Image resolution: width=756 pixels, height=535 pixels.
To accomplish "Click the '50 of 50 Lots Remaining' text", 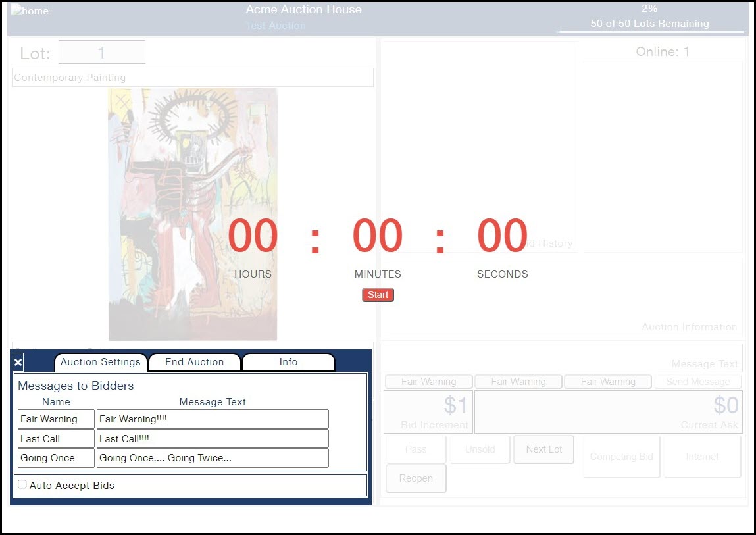I will click(x=649, y=23).
